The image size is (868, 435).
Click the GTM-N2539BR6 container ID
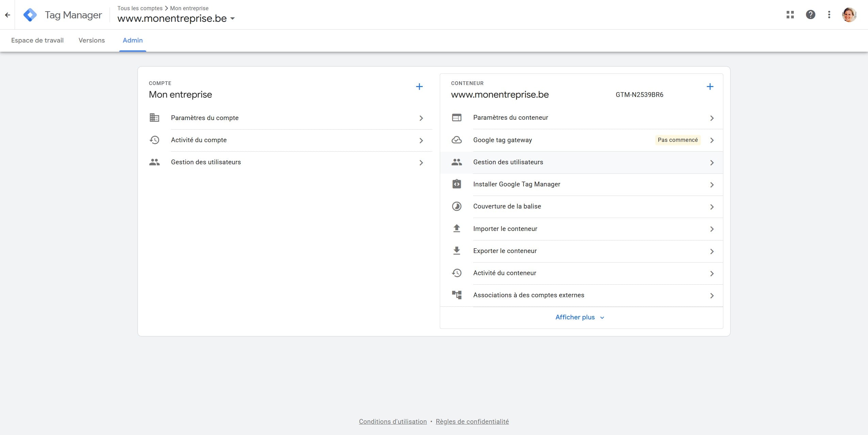[639, 95]
